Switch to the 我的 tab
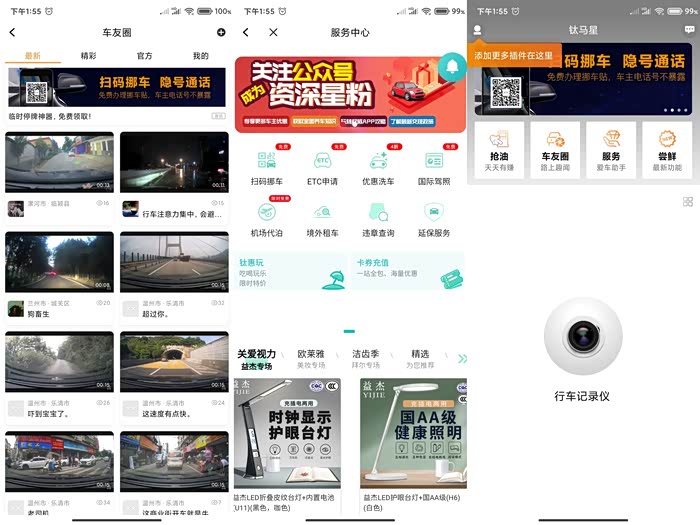 (200, 56)
